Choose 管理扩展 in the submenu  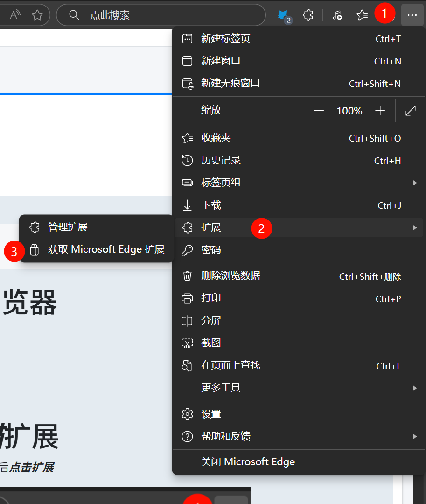[68, 227]
